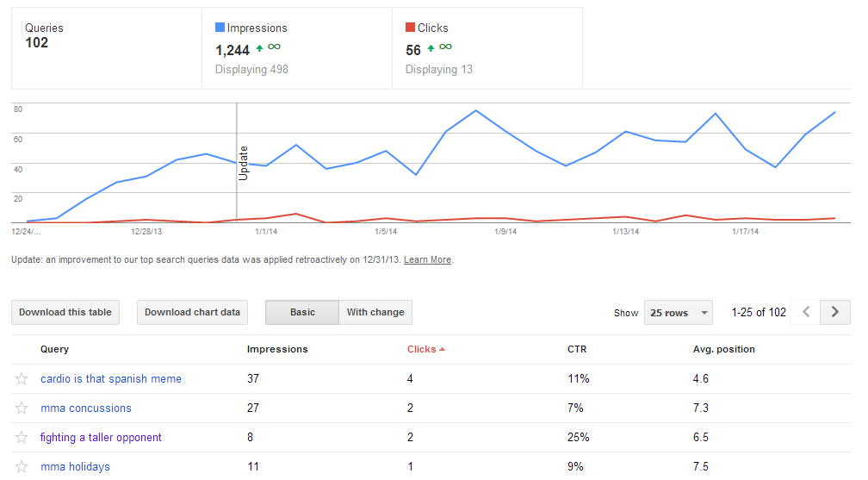The height and width of the screenshot is (480, 868).
Task: Switch to With change view
Action: click(x=375, y=312)
